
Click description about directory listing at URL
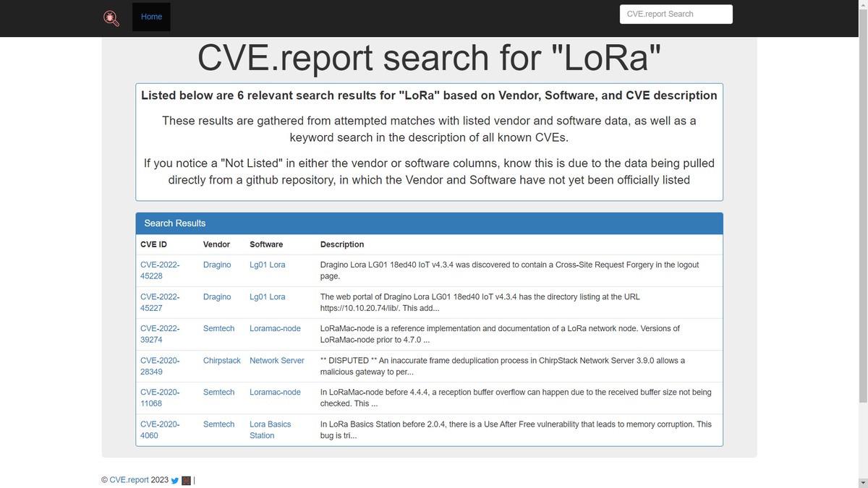(x=480, y=302)
